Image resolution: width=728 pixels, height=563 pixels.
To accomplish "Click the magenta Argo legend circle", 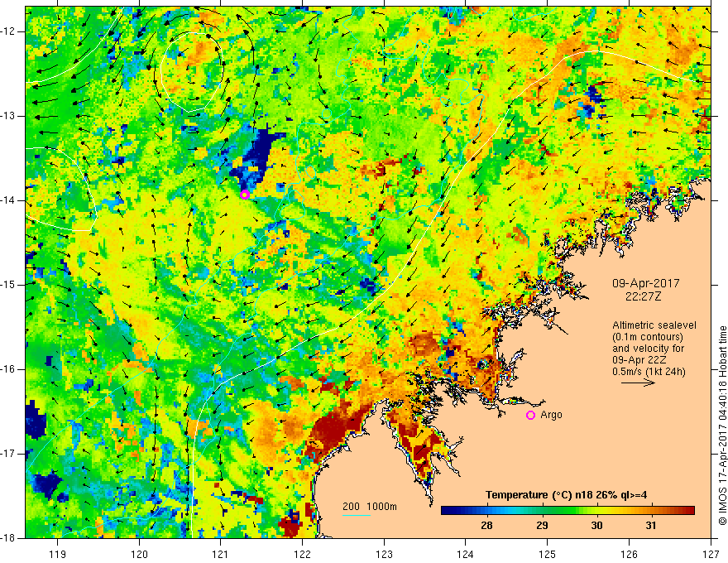I will click(530, 416).
